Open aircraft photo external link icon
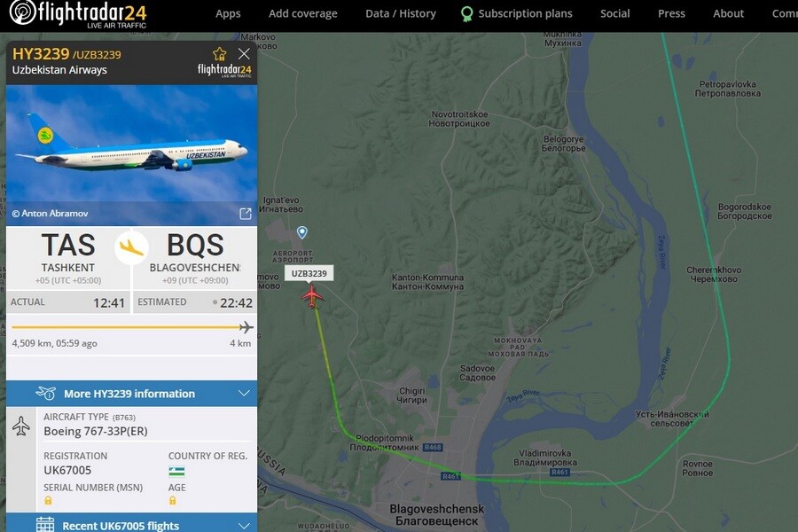 click(x=246, y=214)
